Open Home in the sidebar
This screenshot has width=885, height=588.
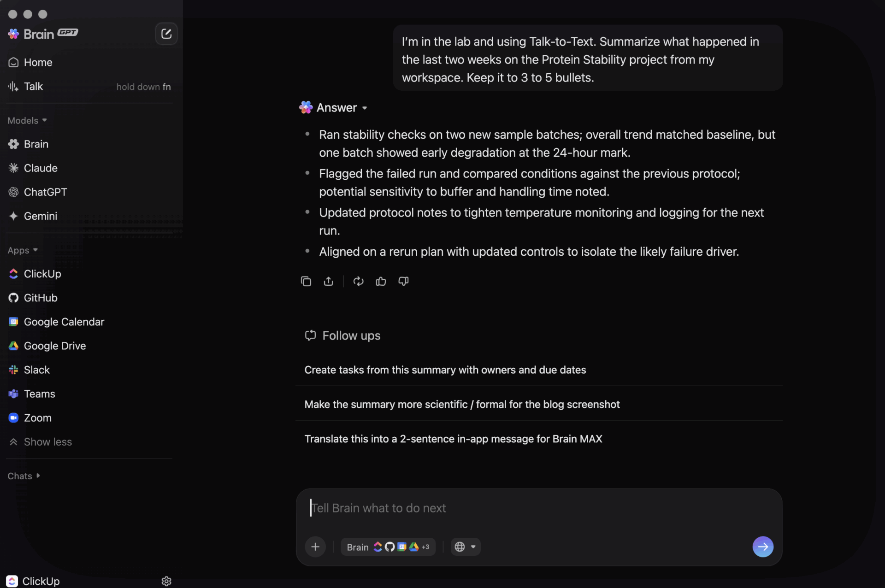[38, 62]
